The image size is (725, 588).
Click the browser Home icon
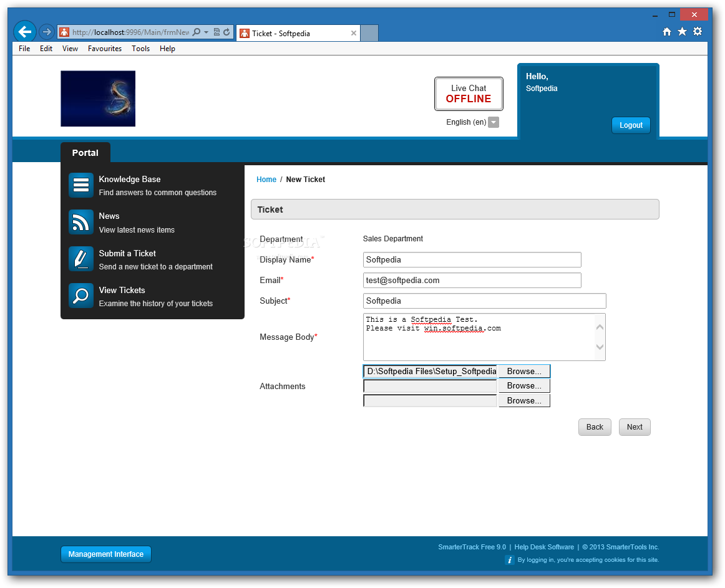pos(667,31)
